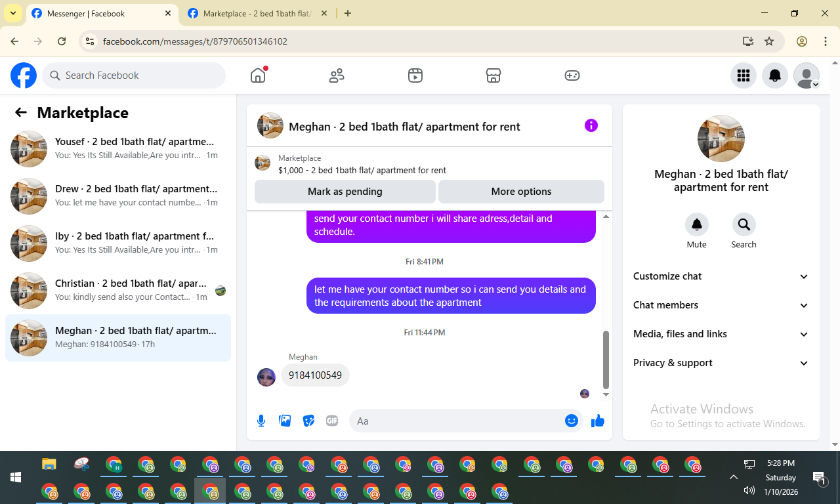Image resolution: width=840 pixels, height=504 pixels.
Task: Expand Media, files and links section
Action: coord(721,334)
